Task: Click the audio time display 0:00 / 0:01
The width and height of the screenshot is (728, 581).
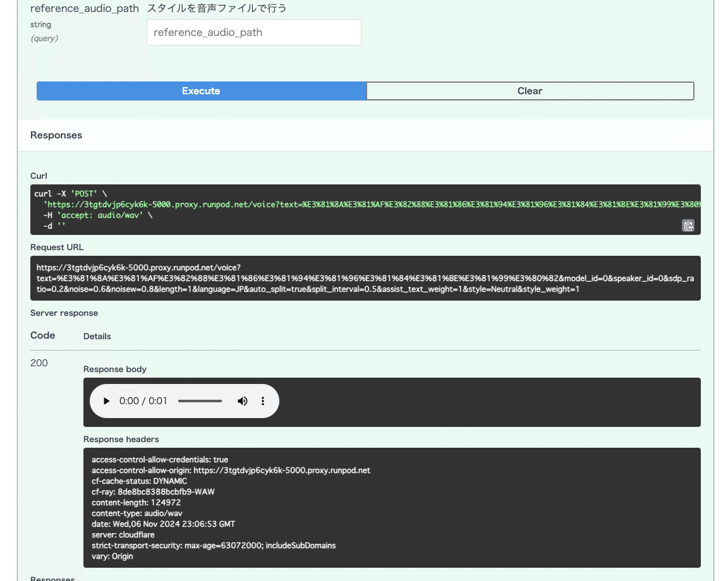Action: click(143, 401)
